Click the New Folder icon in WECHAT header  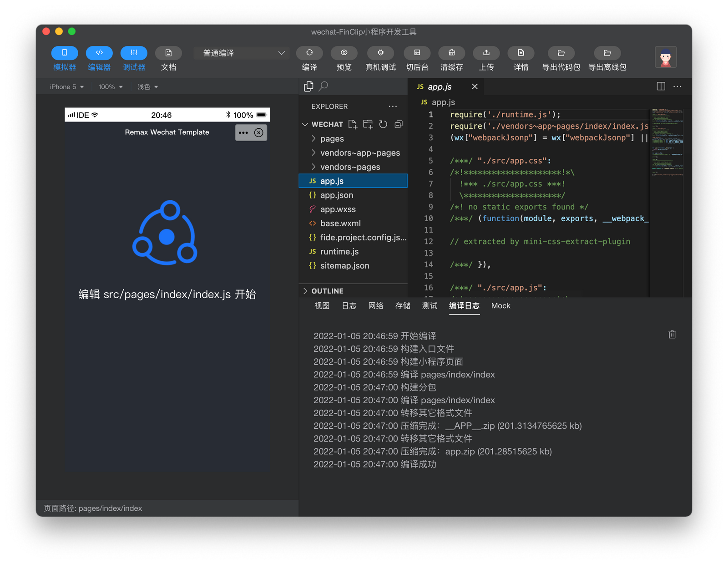pos(368,124)
